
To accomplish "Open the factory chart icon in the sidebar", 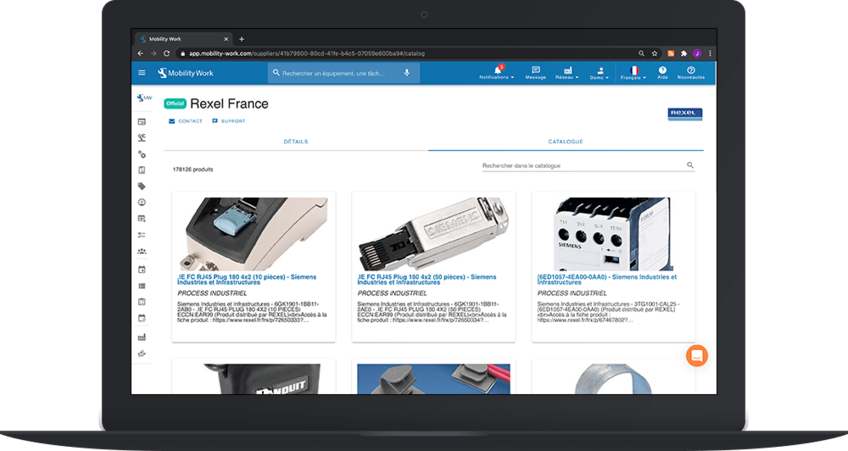I will point(142,337).
